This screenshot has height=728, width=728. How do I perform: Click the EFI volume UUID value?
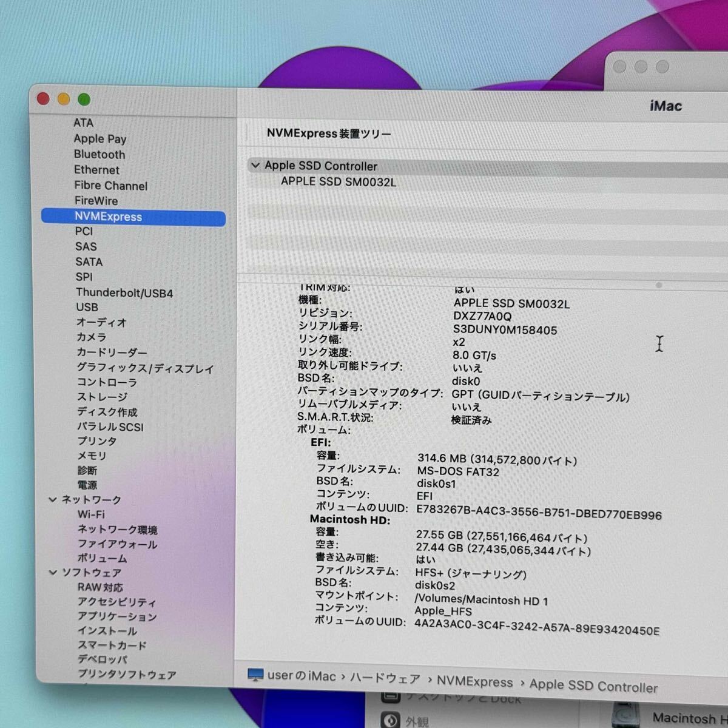tap(539, 513)
